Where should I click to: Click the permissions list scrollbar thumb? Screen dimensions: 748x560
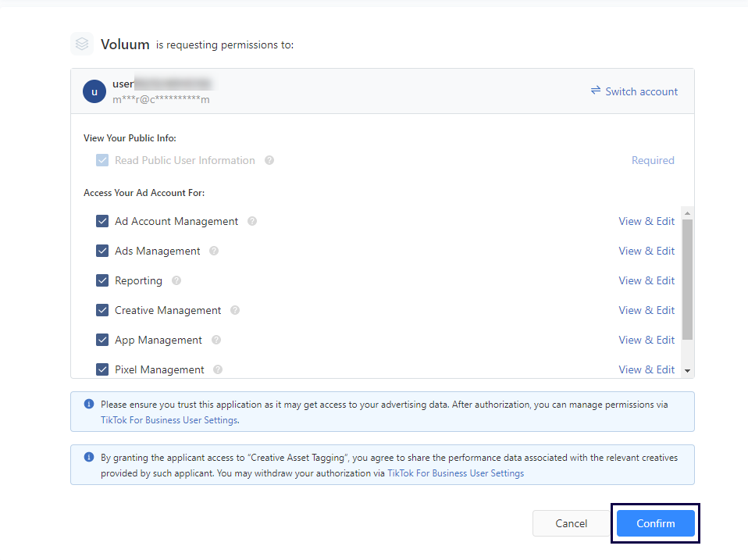[x=687, y=279]
